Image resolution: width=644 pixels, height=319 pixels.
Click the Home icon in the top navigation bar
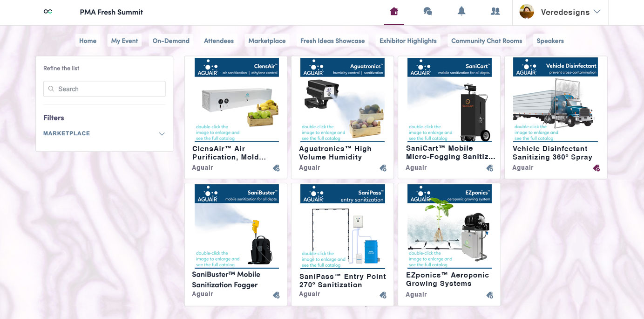(394, 11)
